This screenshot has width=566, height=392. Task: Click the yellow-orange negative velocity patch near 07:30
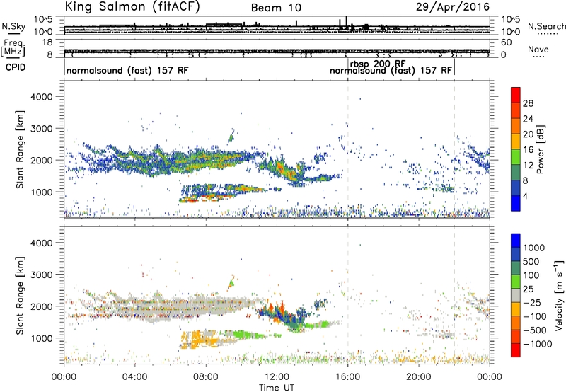pyautogui.click(x=200, y=340)
